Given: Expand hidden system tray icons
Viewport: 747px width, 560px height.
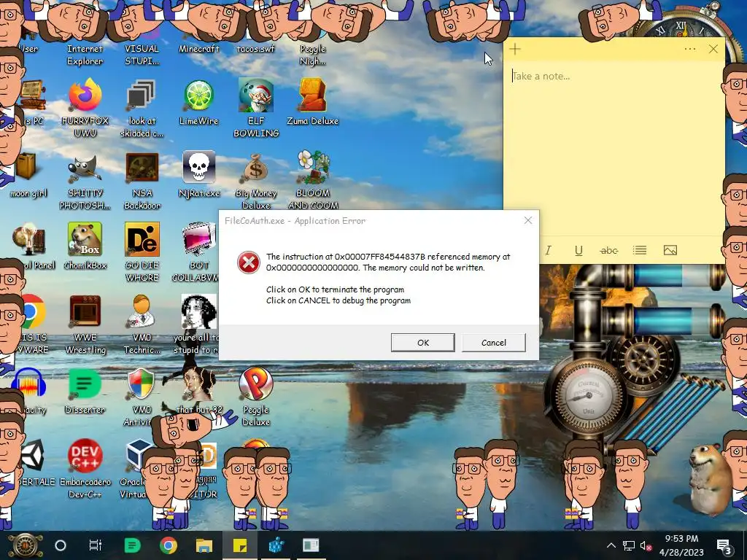Looking at the screenshot, I should point(611,545).
